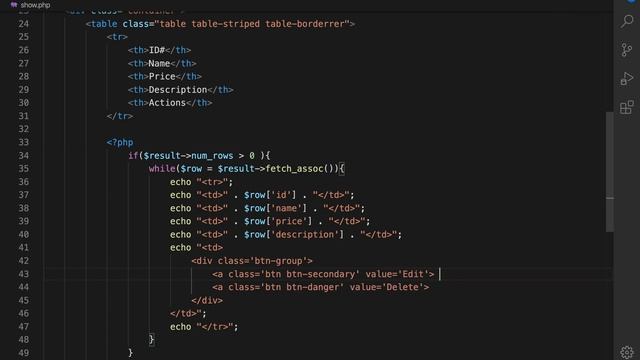Click the echo "<tr>" statement

tap(202, 182)
